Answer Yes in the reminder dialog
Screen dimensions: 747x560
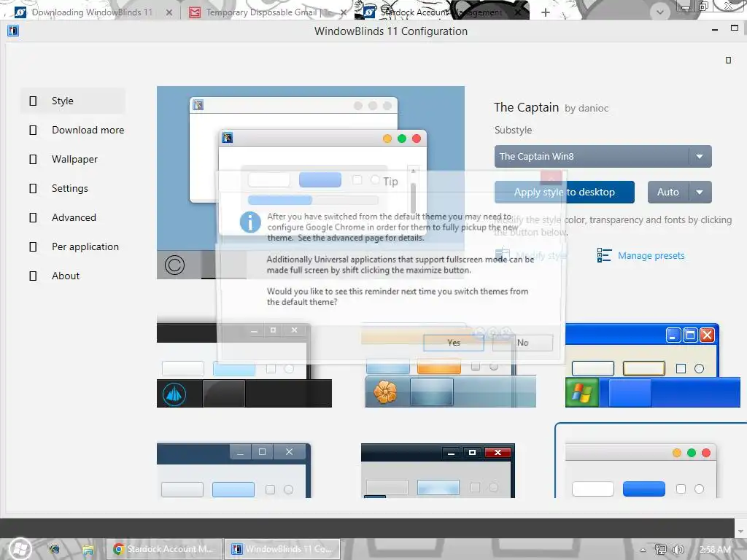pos(454,343)
